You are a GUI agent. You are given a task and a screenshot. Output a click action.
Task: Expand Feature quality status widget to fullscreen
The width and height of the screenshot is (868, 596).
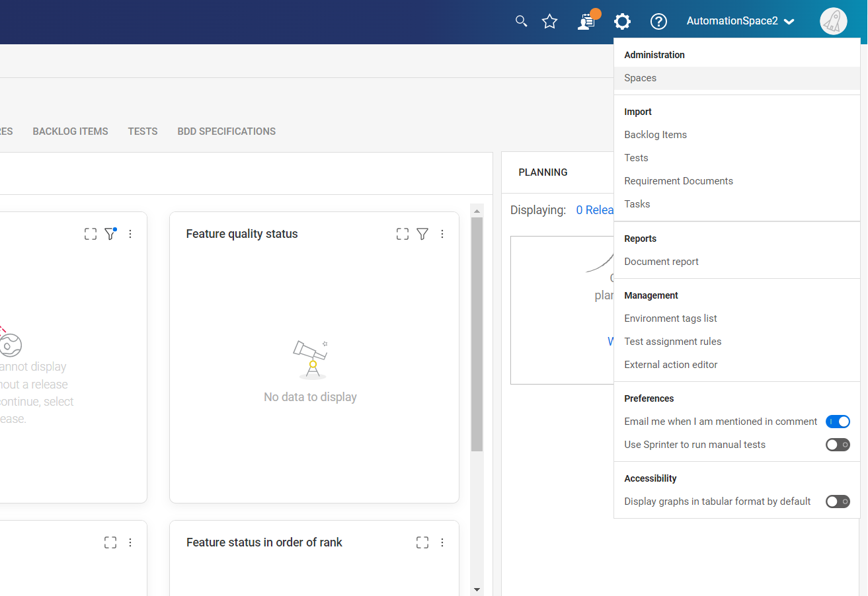(402, 234)
